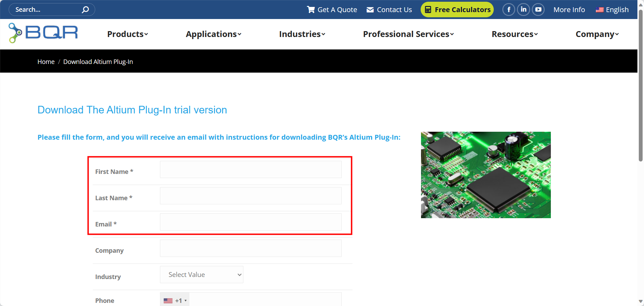Click into the Email input field
The height and width of the screenshot is (306, 644).
click(251, 222)
